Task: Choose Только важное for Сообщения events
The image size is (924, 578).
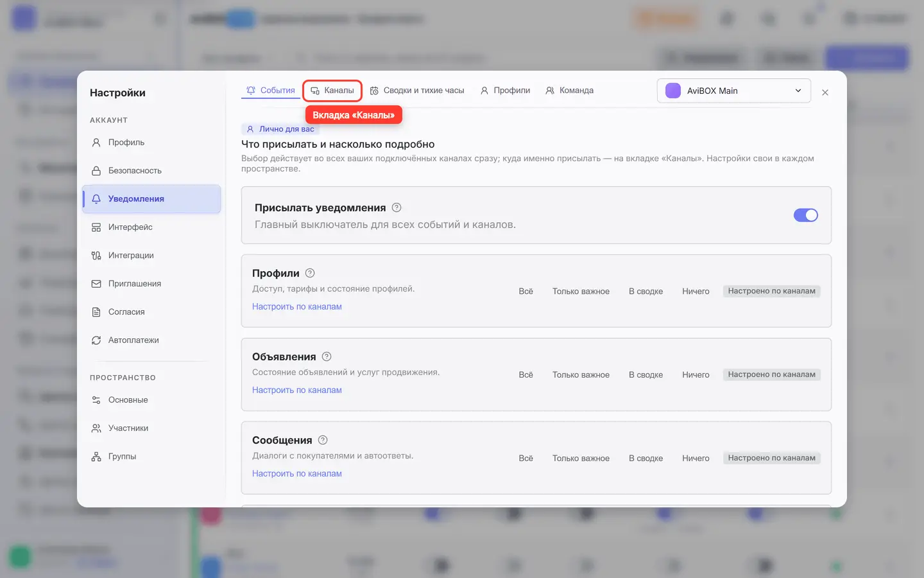Action: (x=581, y=458)
